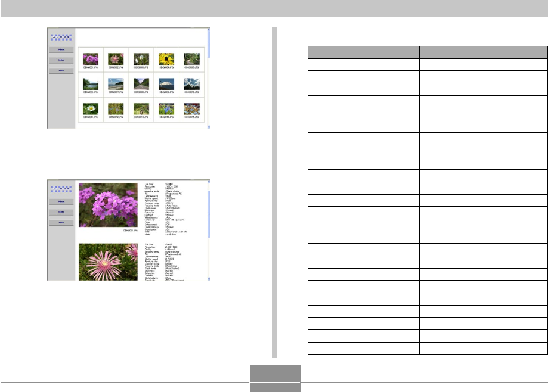The height and width of the screenshot is (392, 548).
Task: Click the Aperture stop row for the pink daisy photo
Action: pos(158,261)
